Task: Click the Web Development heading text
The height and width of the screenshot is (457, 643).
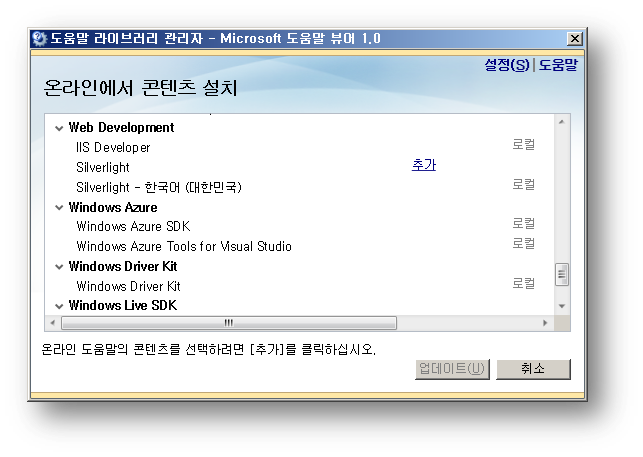Action: pyautogui.click(x=121, y=128)
